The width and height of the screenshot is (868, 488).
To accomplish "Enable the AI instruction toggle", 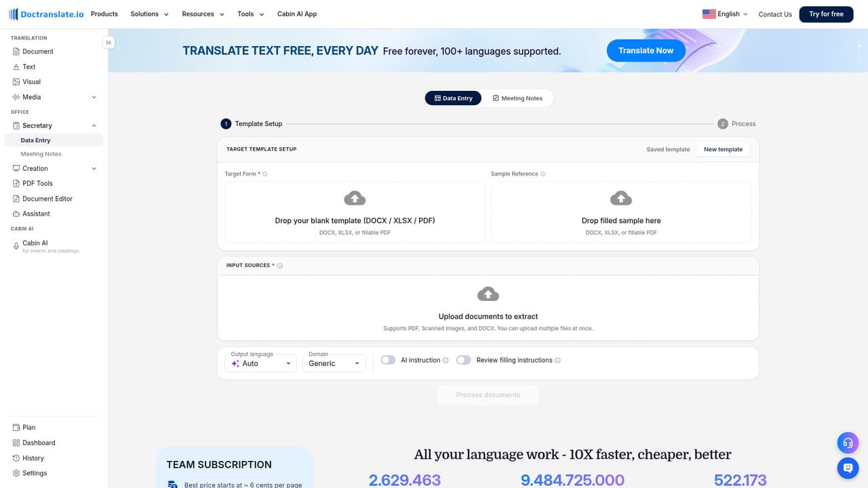I will [x=388, y=360].
